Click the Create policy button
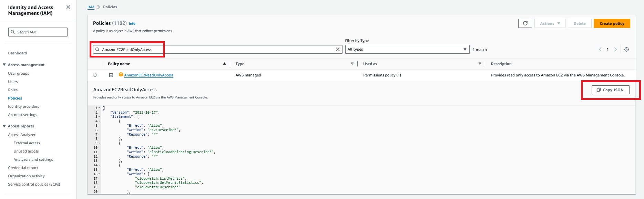The height and width of the screenshot is (199, 644). (x=612, y=23)
